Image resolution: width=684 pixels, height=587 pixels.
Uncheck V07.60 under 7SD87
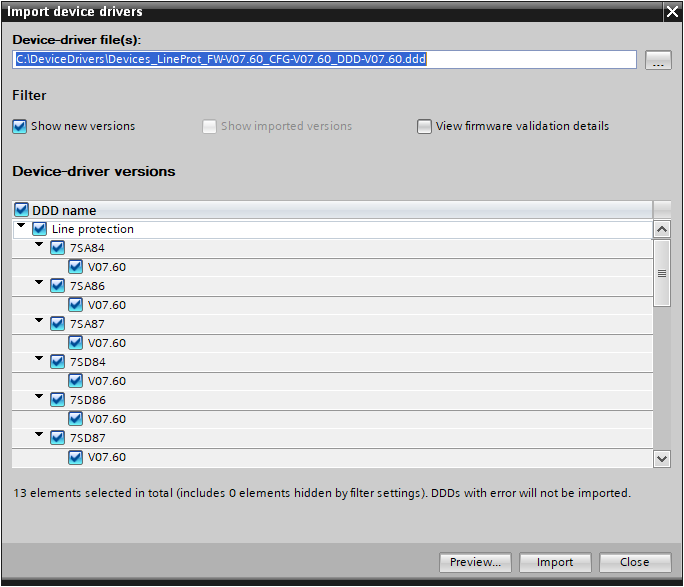pos(75,457)
